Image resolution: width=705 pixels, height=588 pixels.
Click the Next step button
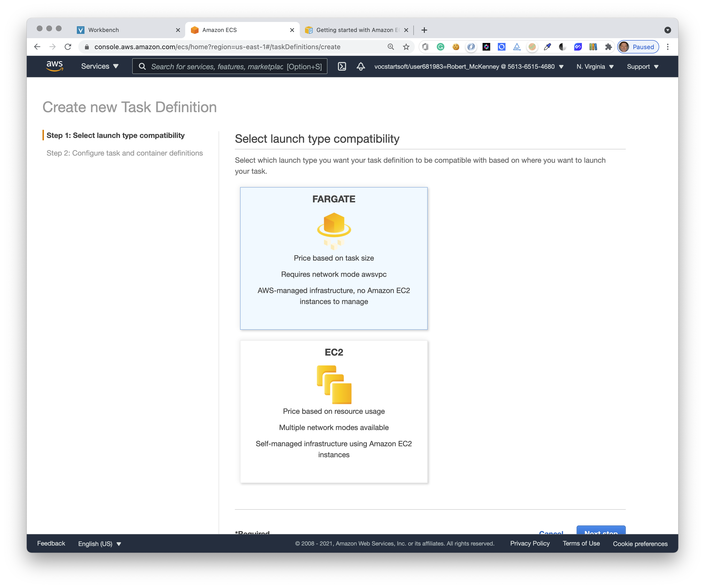[601, 530]
